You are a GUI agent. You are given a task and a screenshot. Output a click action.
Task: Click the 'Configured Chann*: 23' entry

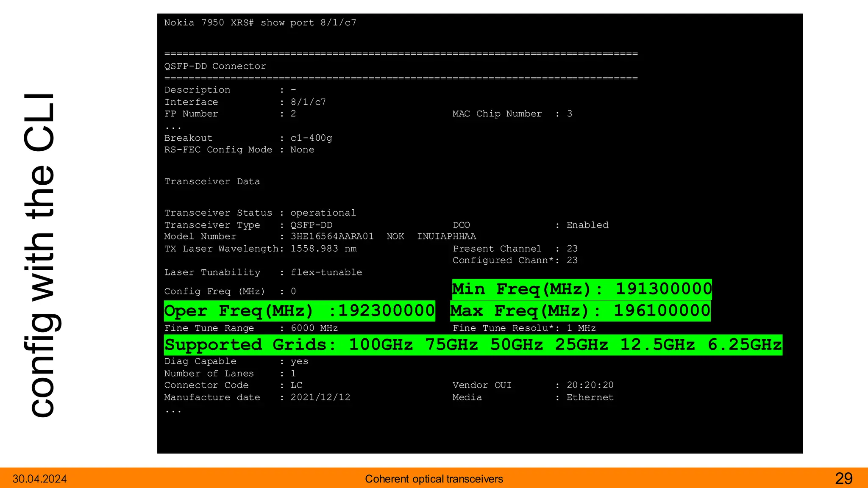[x=515, y=261]
